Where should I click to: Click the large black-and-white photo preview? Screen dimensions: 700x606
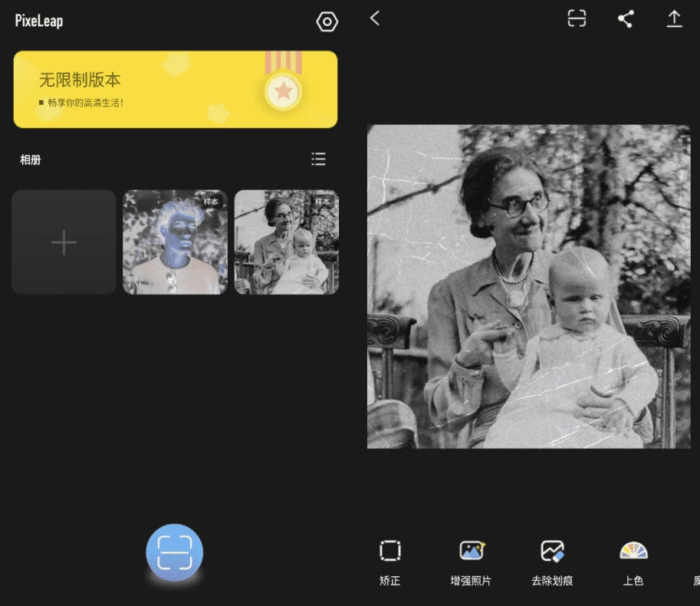528,286
